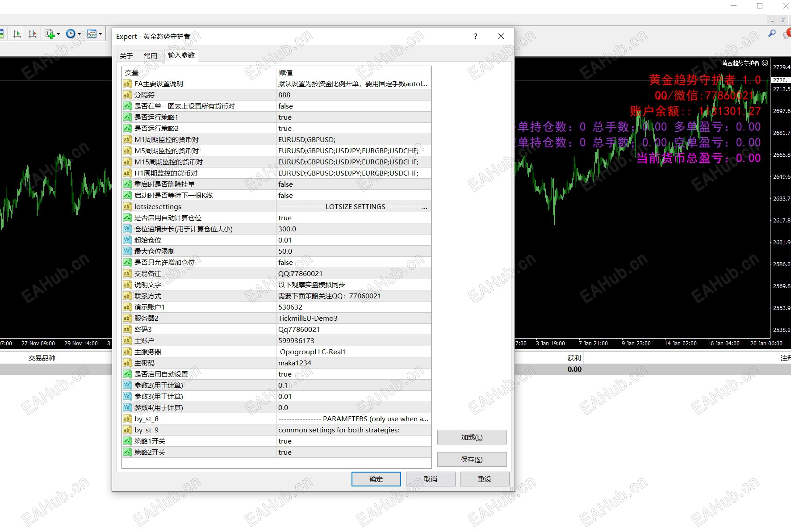Close the Expert dialog with X

point(501,36)
